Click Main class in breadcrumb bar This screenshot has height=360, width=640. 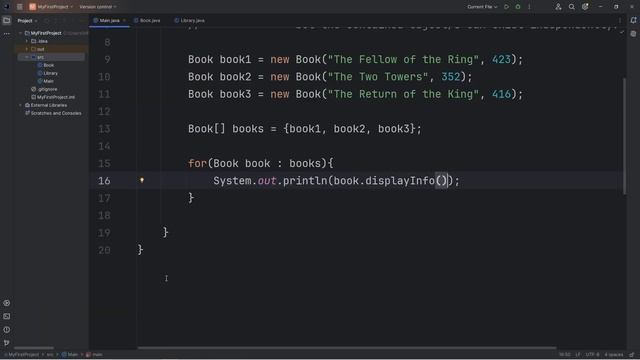(x=70, y=355)
